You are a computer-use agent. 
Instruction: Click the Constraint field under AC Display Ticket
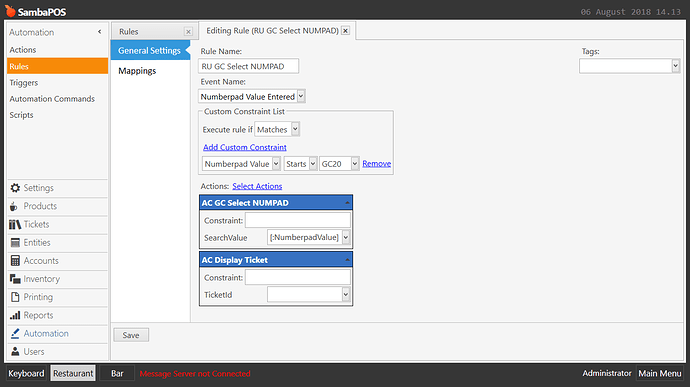pyautogui.click(x=298, y=277)
